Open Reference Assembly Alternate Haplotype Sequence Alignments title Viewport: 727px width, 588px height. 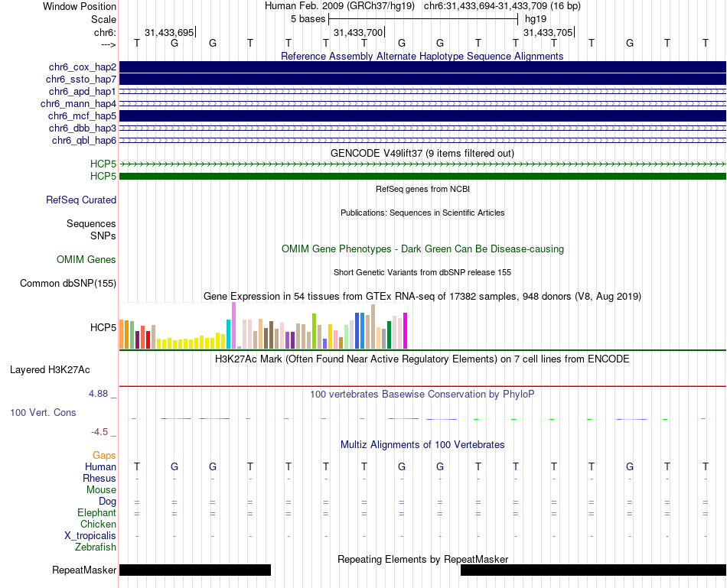click(422, 56)
